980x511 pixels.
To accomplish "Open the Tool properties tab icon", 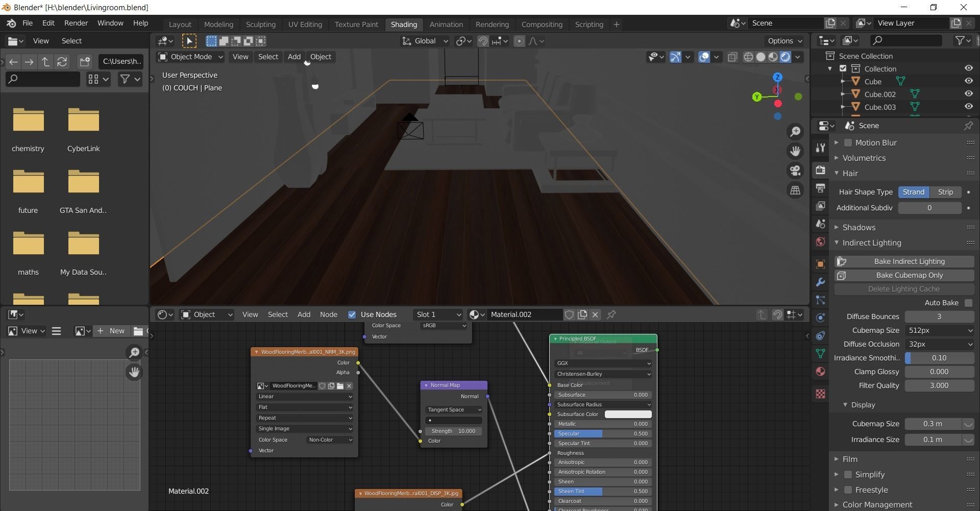I will [820, 148].
